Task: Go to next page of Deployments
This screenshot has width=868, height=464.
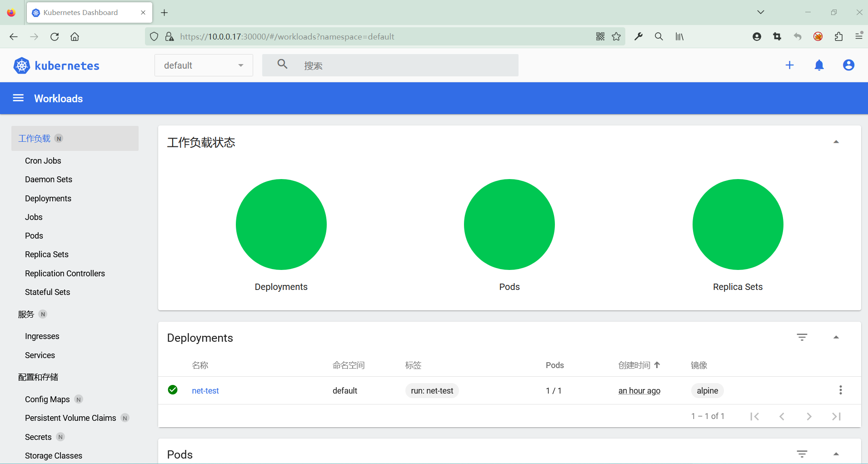Action: pos(809,416)
